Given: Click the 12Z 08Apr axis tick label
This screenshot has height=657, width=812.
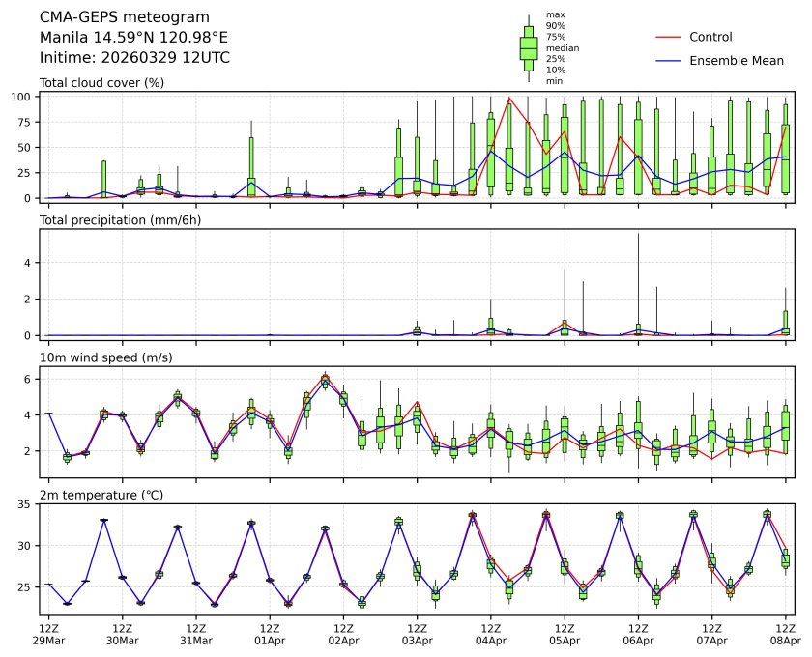Looking at the screenshot, I should click(x=784, y=633).
